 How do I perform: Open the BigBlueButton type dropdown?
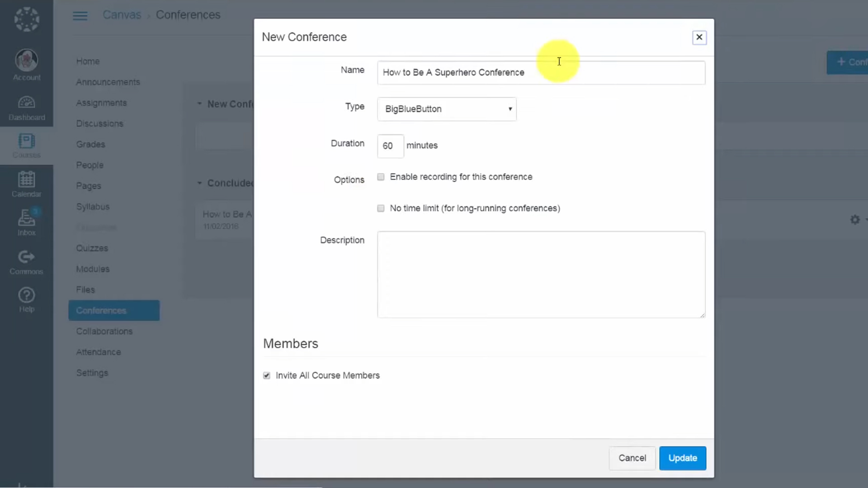[447, 109]
